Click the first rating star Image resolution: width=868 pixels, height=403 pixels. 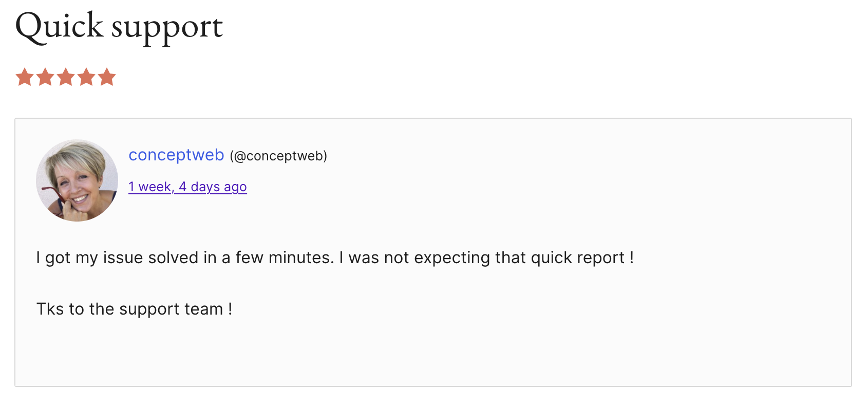(x=25, y=77)
